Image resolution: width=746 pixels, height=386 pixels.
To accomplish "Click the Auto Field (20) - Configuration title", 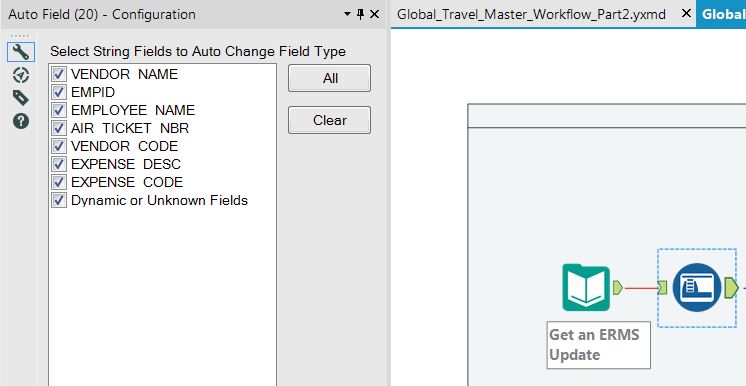I will (102, 14).
